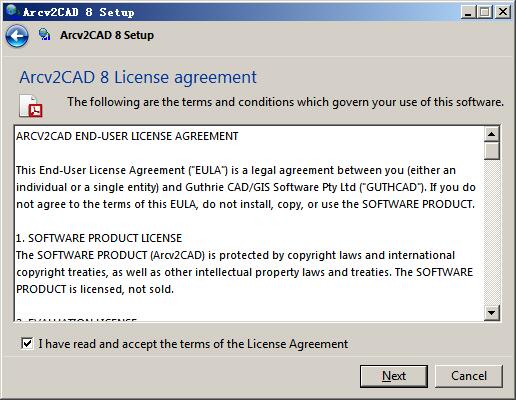Click the license text scroll down arrow
Screen dimensions: 516x400
[x=491, y=313]
